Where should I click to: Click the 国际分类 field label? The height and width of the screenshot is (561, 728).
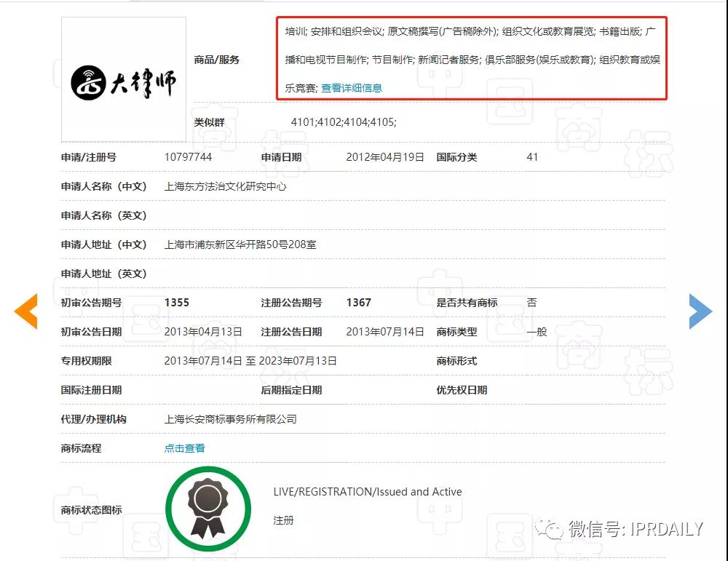[x=456, y=157]
